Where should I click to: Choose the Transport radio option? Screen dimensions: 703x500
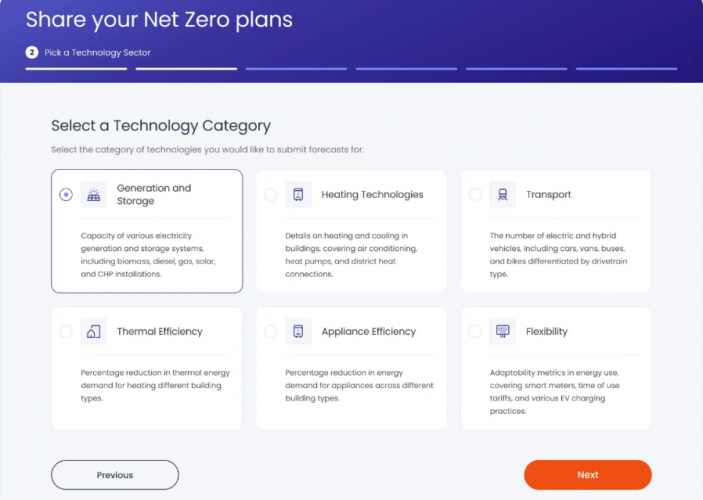pos(475,195)
